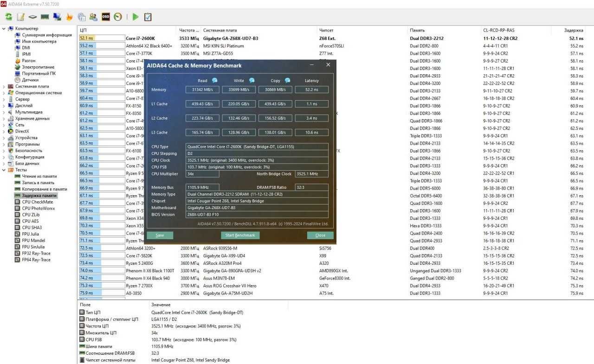Select the Датчики sensor icon in the tree

pyautogui.click(x=18, y=80)
